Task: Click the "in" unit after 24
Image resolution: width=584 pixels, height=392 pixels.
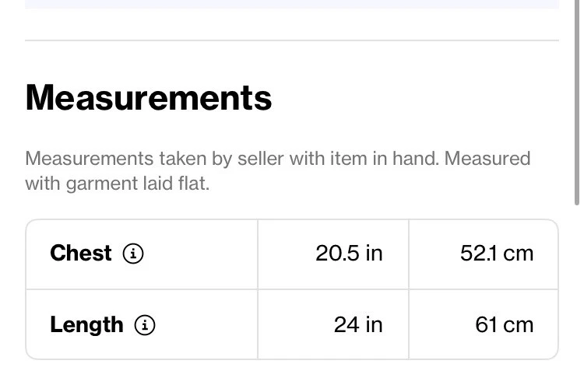Action: [375, 325]
